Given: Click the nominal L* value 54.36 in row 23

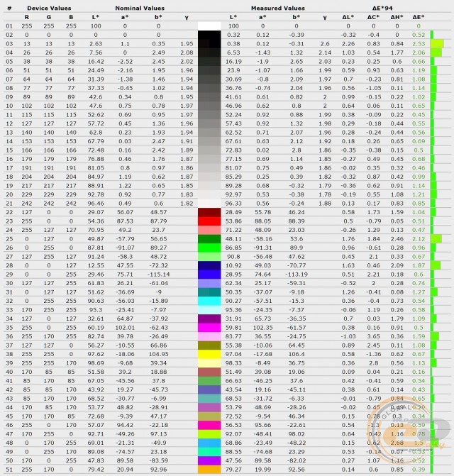Looking at the screenshot, I should pos(96,221).
